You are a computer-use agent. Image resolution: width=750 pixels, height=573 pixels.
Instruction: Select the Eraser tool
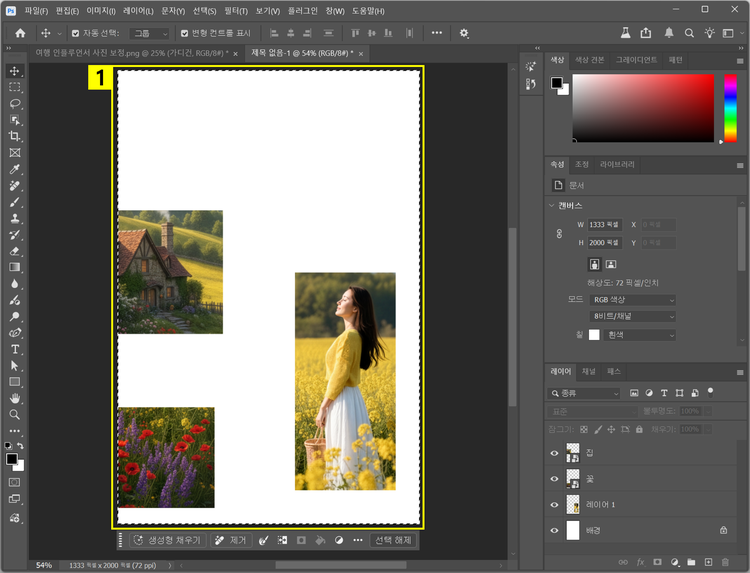[x=15, y=251]
